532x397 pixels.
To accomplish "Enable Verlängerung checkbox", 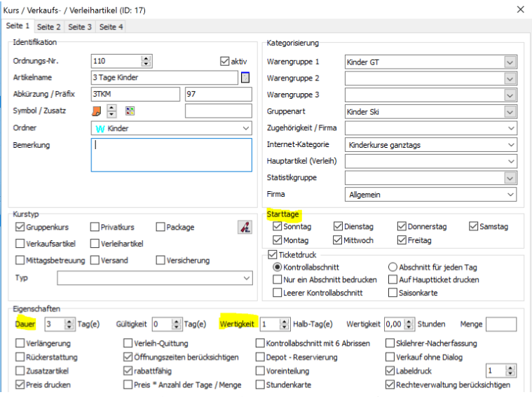I will click(20, 343).
